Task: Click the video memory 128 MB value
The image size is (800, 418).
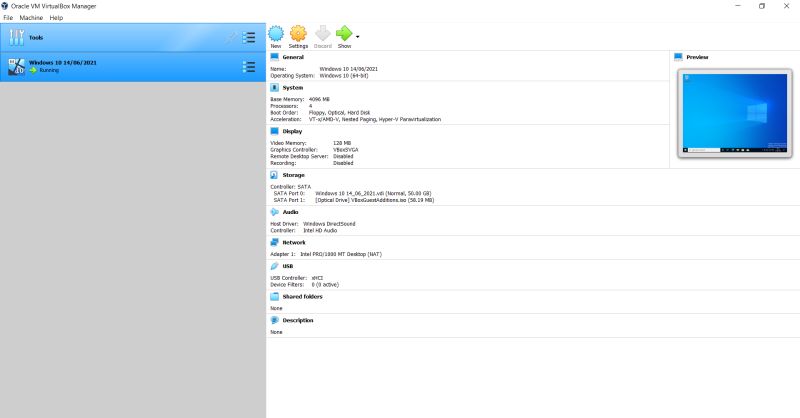Action: 342,143
